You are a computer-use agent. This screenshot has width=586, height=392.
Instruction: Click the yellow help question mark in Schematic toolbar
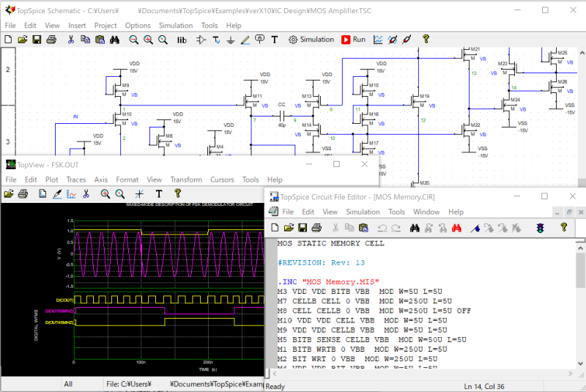426,40
